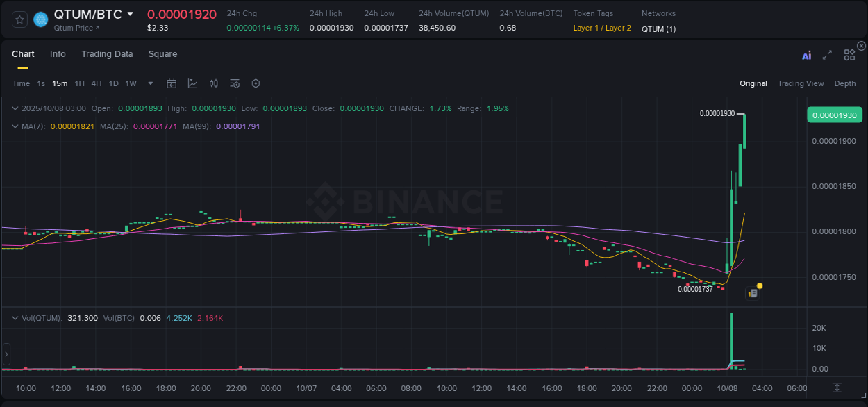Open chart settings hexagon icon
The width and height of the screenshot is (868, 407).
(256, 83)
